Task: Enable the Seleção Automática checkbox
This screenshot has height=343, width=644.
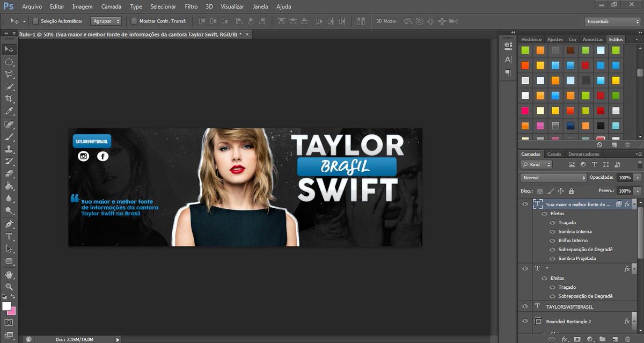Action: tap(35, 21)
